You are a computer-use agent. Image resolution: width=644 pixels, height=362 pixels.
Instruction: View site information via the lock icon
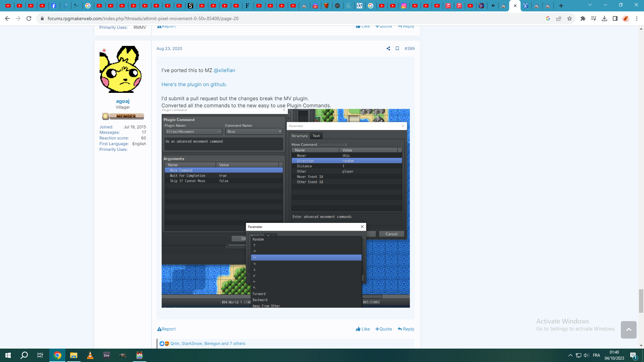pos(42,18)
